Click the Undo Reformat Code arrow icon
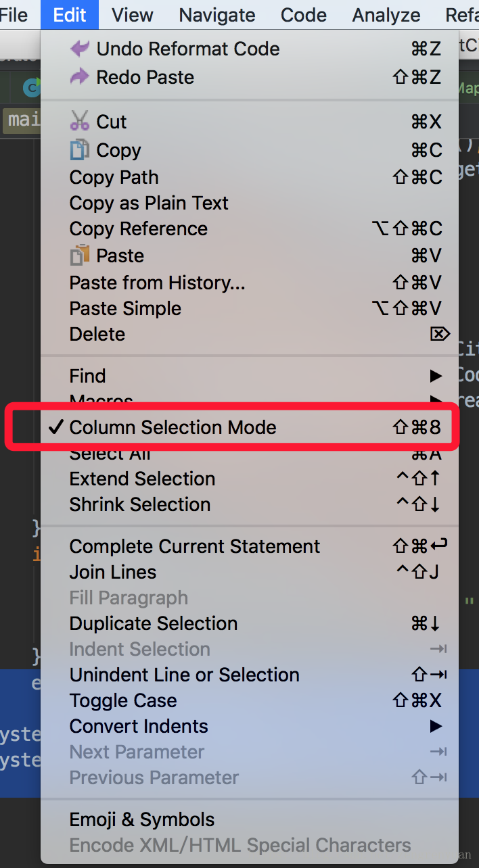This screenshot has width=479, height=868. coord(80,49)
